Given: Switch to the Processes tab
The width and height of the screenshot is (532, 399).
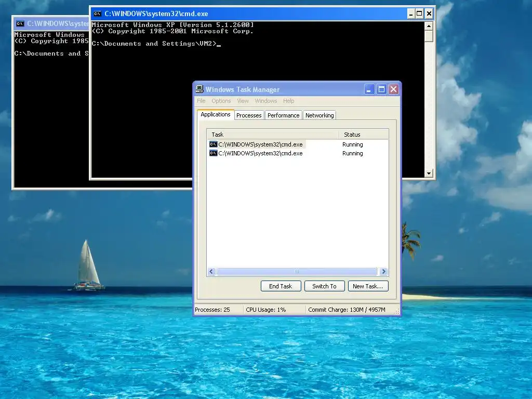Looking at the screenshot, I should [249, 115].
